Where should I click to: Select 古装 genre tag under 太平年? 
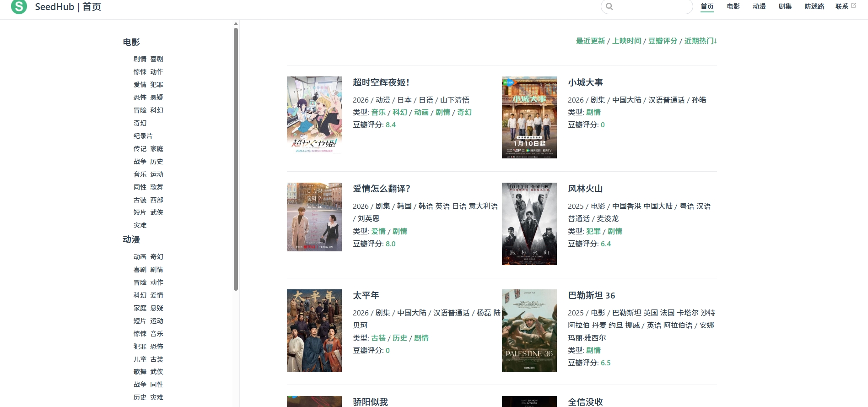378,338
